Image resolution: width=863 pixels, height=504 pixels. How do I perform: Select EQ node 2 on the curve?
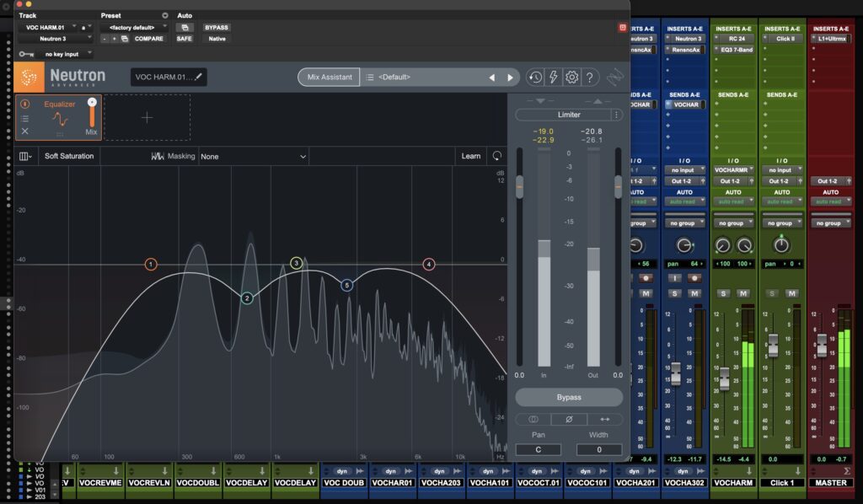247,298
